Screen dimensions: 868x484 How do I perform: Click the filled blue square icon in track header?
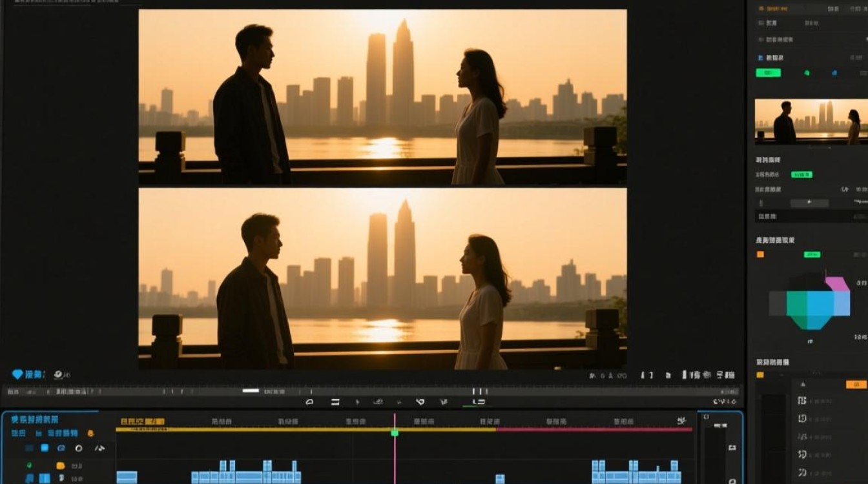point(45,448)
